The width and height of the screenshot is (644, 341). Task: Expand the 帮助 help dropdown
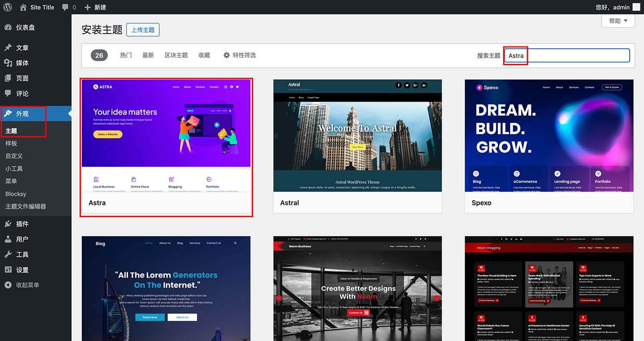pos(619,21)
